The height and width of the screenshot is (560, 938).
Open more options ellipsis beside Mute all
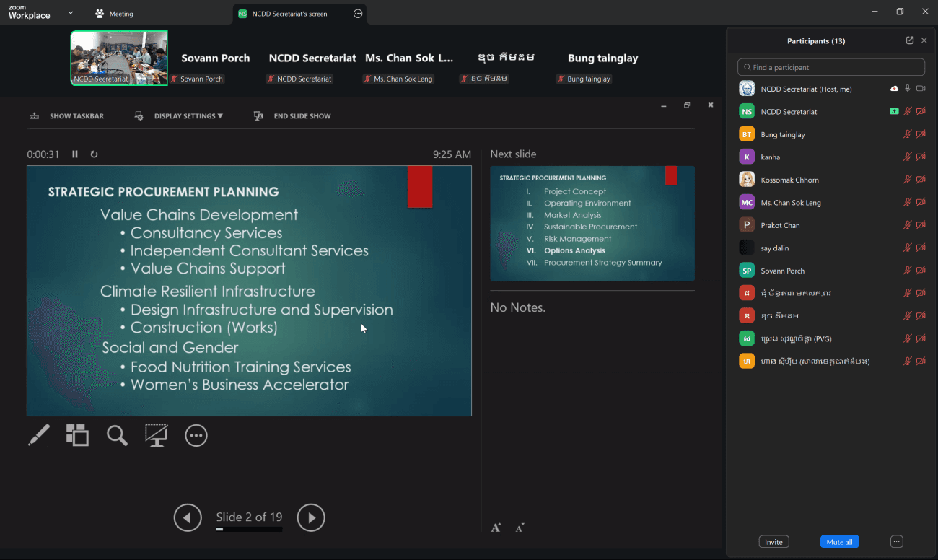[x=896, y=541]
